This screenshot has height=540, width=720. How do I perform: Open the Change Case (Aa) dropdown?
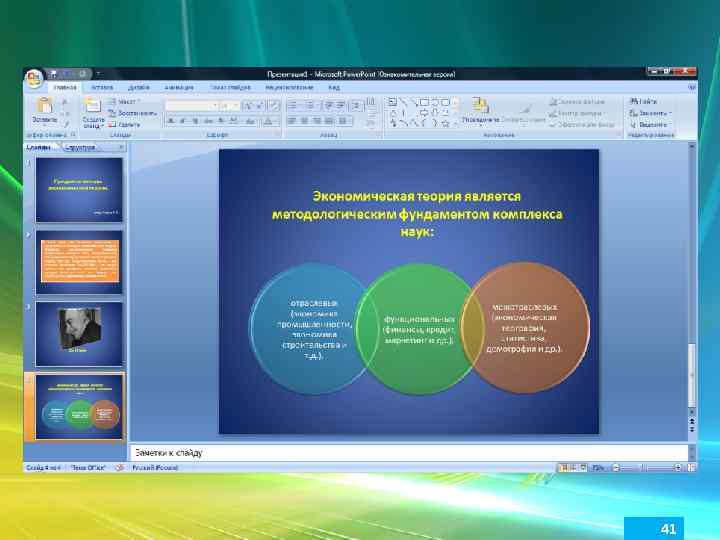pos(251,121)
